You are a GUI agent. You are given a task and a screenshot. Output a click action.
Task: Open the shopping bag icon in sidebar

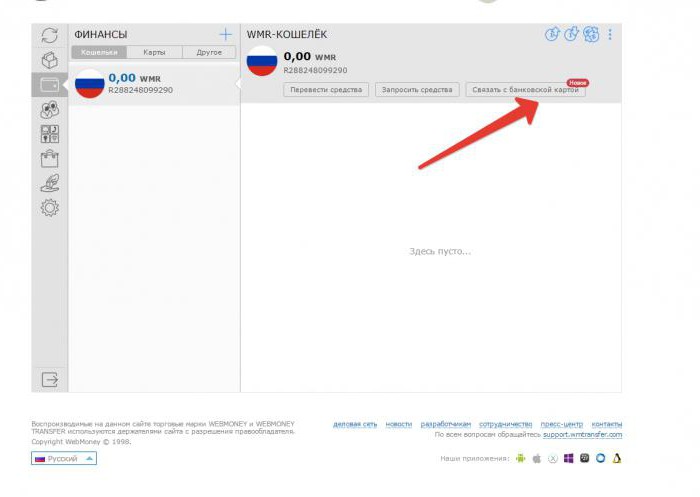tap(50, 159)
